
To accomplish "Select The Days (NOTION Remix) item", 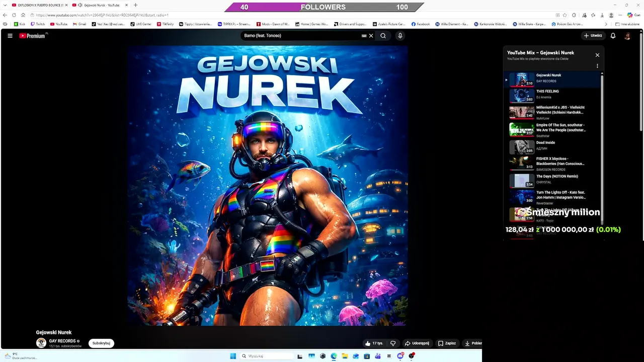I will tap(552, 180).
